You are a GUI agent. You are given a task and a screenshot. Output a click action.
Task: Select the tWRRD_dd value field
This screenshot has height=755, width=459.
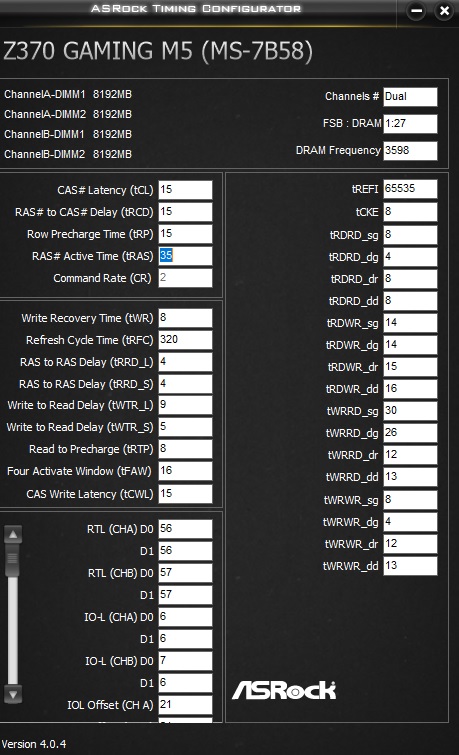[x=410, y=477]
